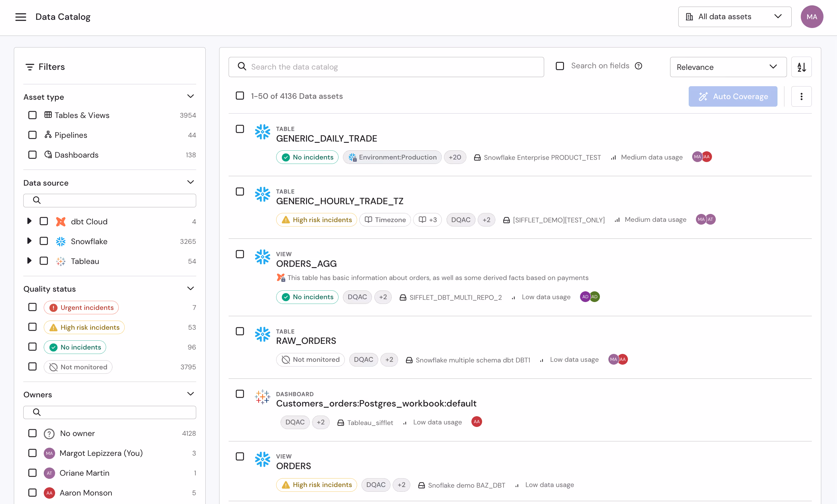
Task: Collapse the Owners filter section
Action: tap(191, 394)
